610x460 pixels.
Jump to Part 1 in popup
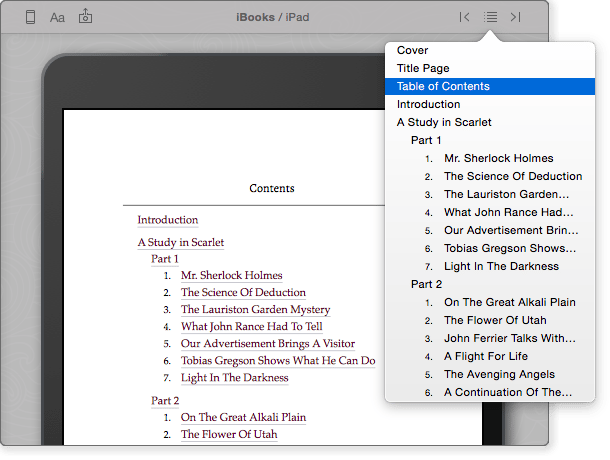[490, 140]
